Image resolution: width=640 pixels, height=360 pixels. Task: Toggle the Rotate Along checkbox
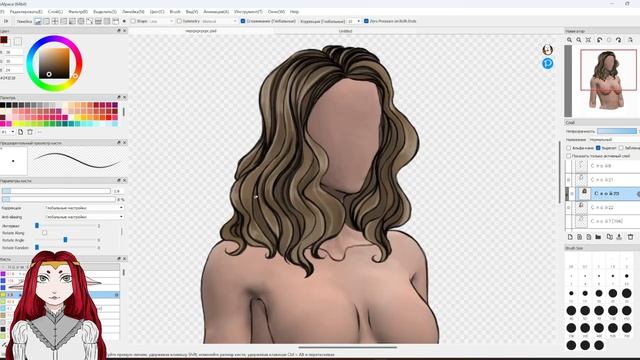pyautogui.click(x=44, y=233)
